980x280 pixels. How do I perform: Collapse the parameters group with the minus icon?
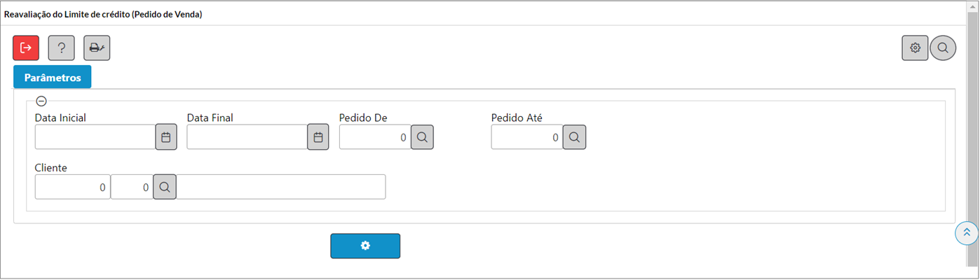pos(41,101)
